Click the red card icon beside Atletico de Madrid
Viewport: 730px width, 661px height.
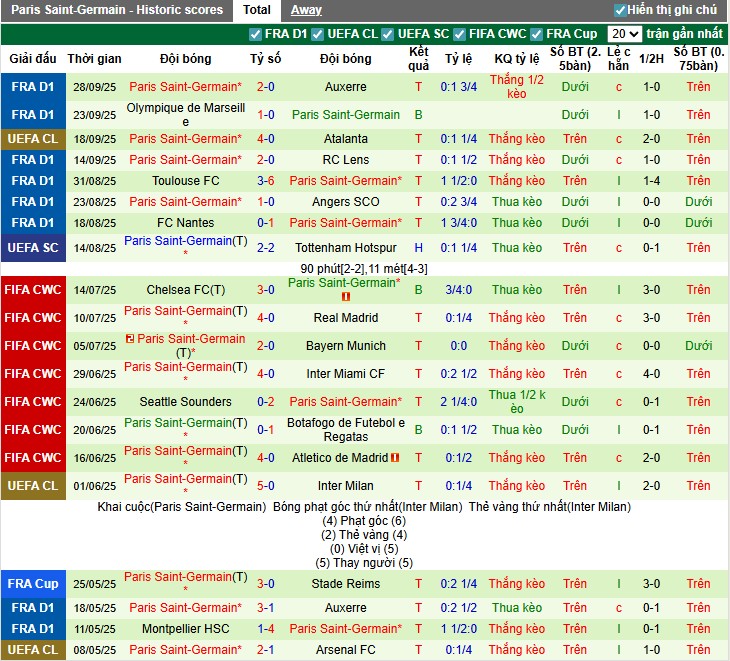coord(395,458)
